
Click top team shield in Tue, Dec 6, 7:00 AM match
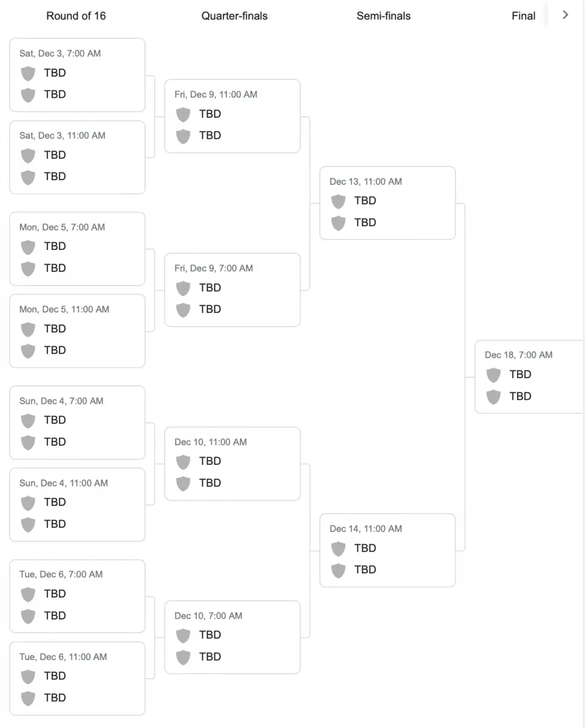(x=28, y=594)
